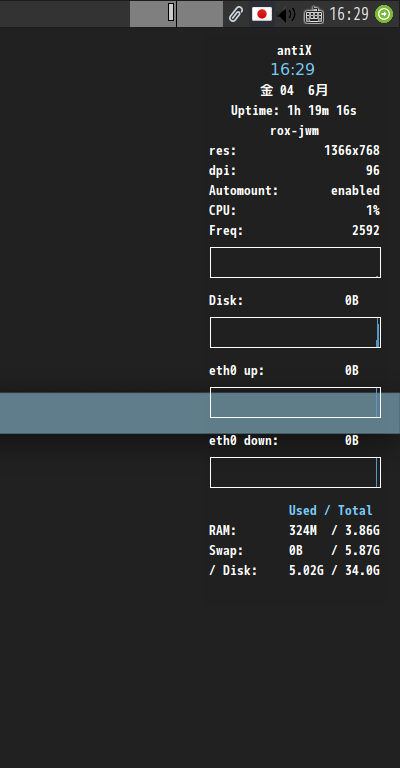The image size is (400, 768).
Task: Click the 'Uptime: 1h 19m 16s' line
Action: [x=294, y=111]
